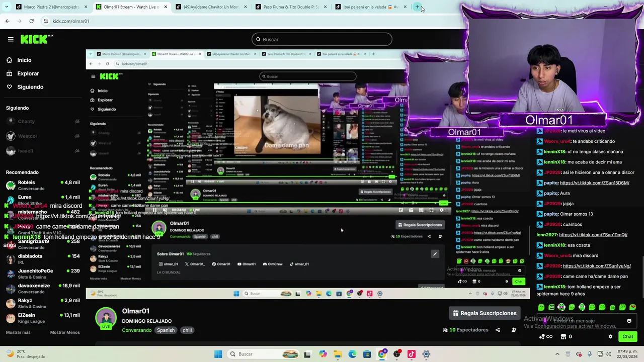Insert the first green emote in chat row
Viewport: 644px width, 362px height.
pos(541,307)
